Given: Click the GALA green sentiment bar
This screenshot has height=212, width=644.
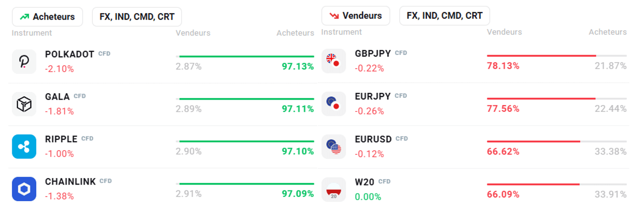Looking at the screenshot, I should point(246,99).
